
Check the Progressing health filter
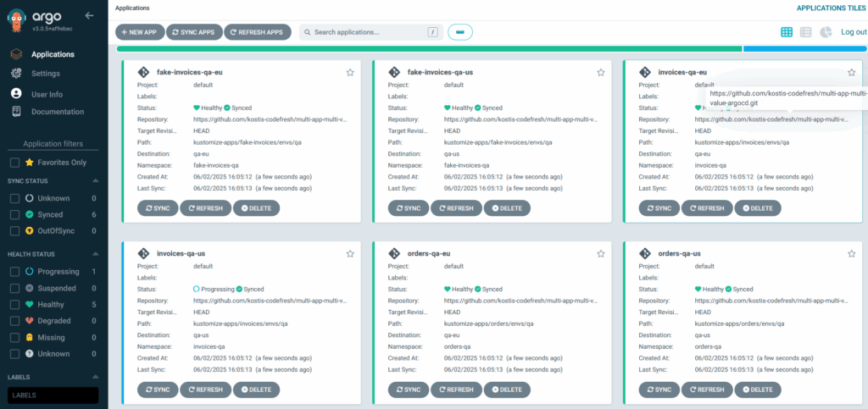click(x=15, y=271)
